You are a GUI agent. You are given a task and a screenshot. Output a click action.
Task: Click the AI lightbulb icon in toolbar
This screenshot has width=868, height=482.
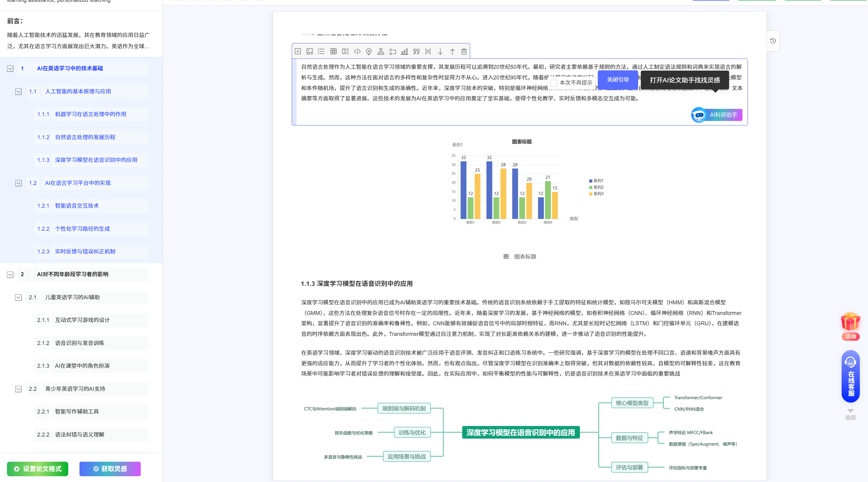(369, 52)
